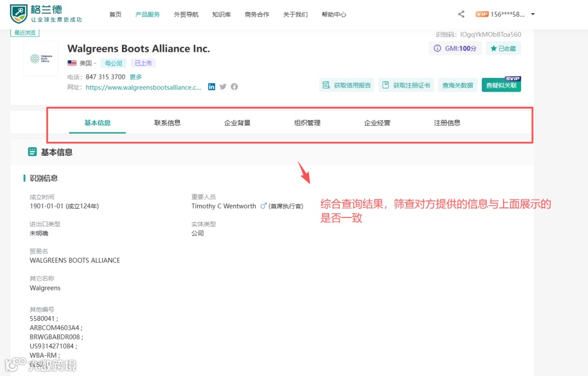Click the 格兰德 logo

(46, 14)
